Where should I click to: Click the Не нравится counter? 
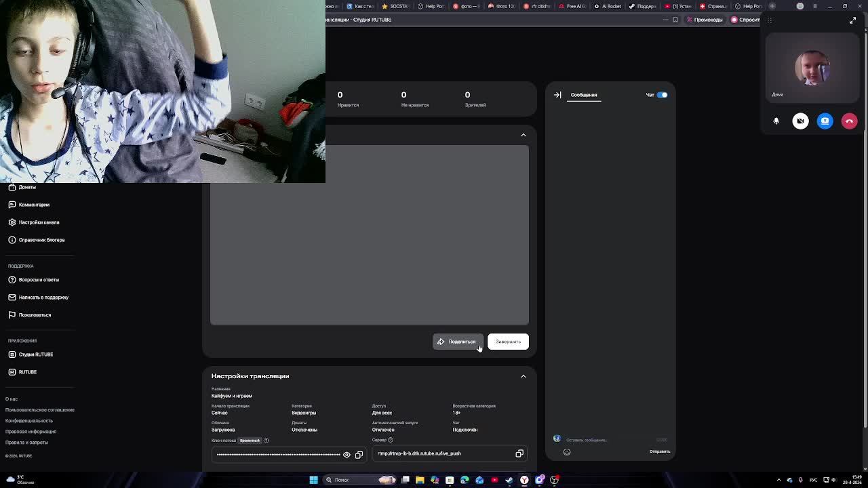[414, 99]
